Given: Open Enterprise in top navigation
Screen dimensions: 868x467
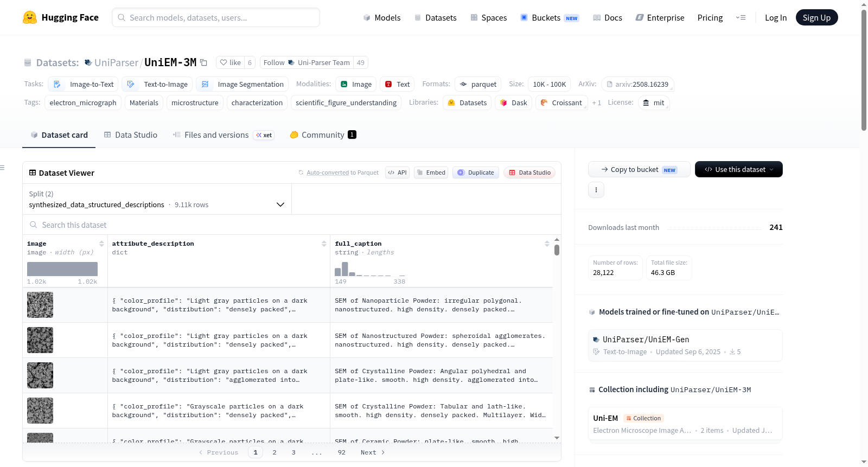Looking at the screenshot, I should pos(660,18).
